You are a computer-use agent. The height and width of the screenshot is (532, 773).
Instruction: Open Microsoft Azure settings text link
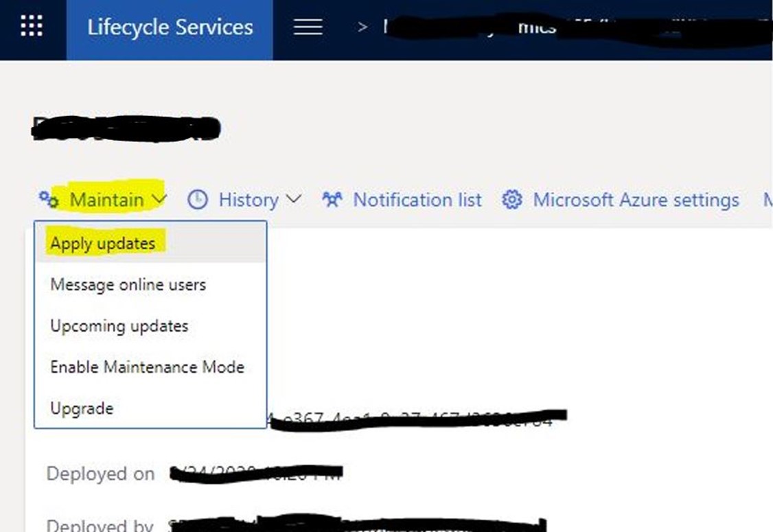tap(636, 200)
